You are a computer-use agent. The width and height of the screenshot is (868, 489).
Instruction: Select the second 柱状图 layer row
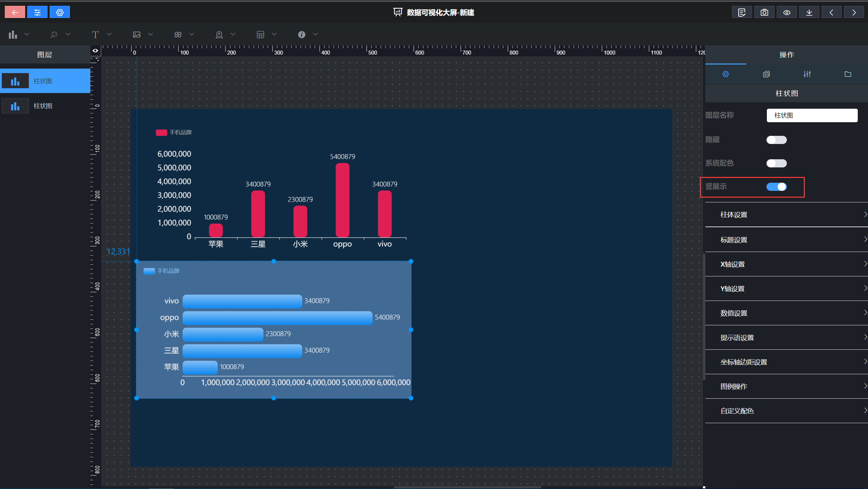pyautogui.click(x=45, y=106)
